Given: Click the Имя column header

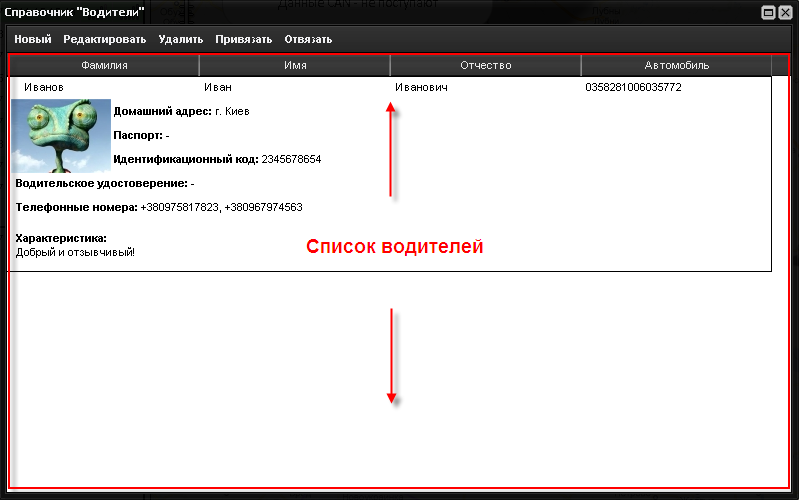Looking at the screenshot, I should click(295, 65).
